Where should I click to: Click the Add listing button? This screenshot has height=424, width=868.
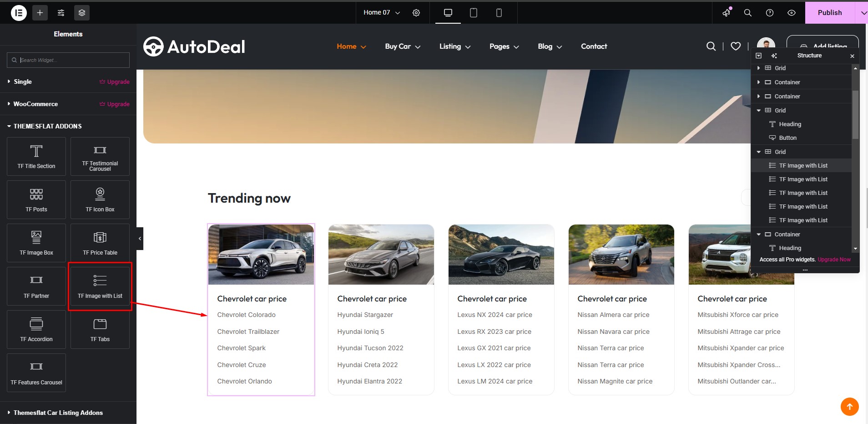coord(823,42)
